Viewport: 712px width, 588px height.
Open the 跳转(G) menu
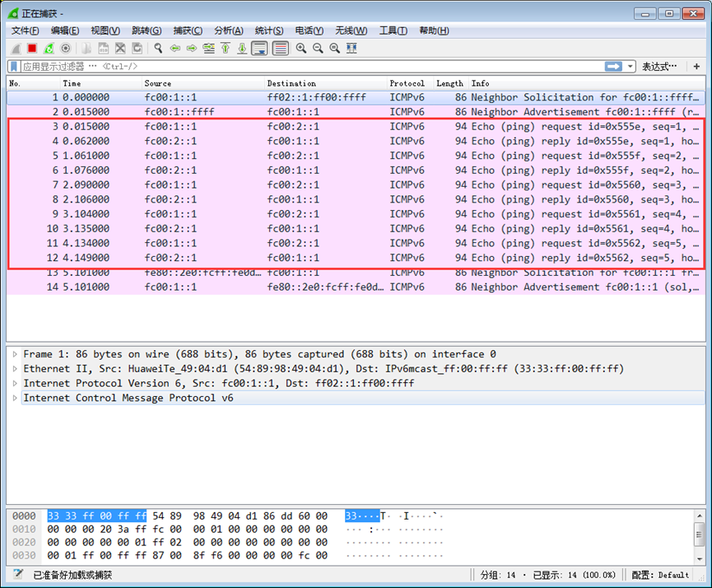point(147,30)
